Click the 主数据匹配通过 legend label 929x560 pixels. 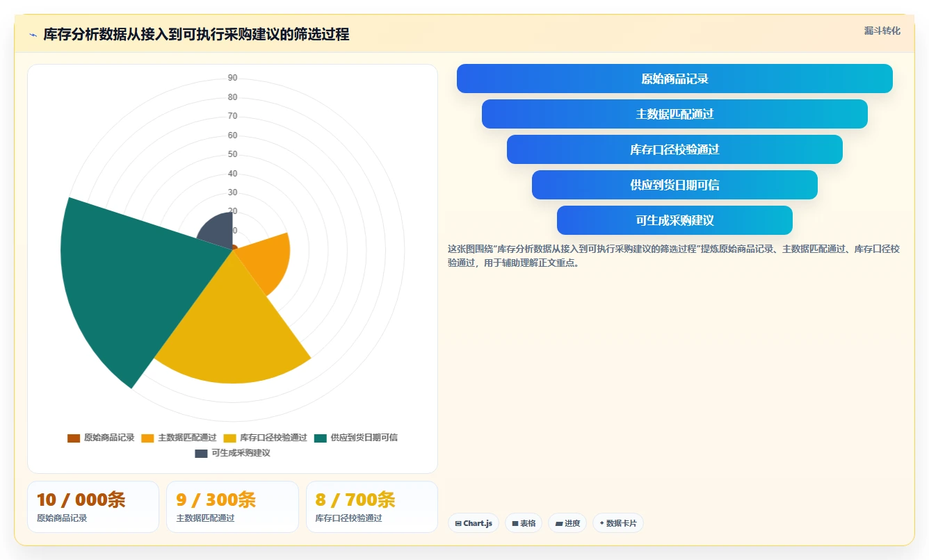pyautogui.click(x=188, y=438)
